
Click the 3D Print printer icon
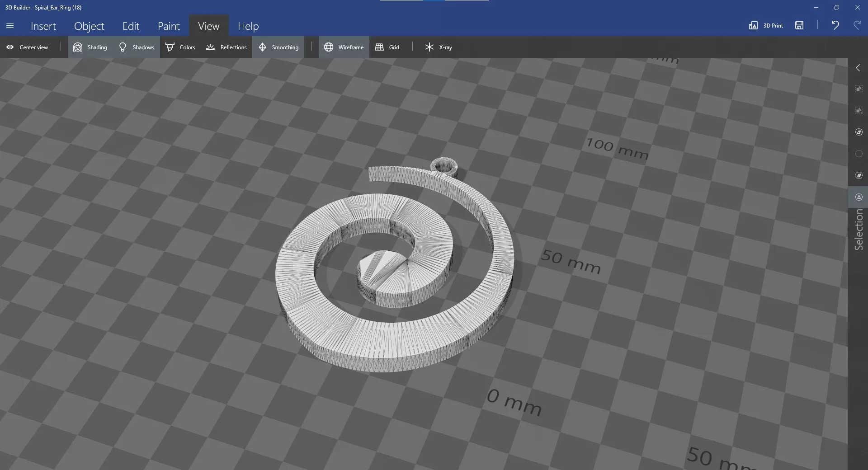753,26
